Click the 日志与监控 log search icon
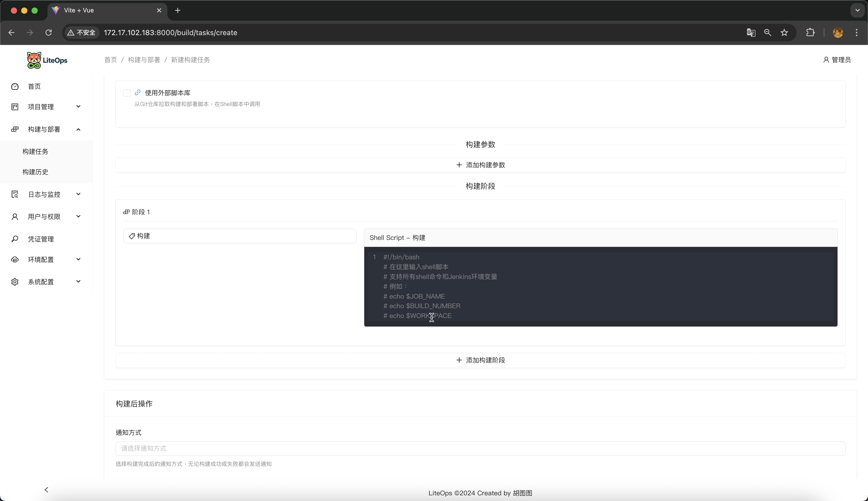This screenshot has width=868, height=501. (x=15, y=194)
